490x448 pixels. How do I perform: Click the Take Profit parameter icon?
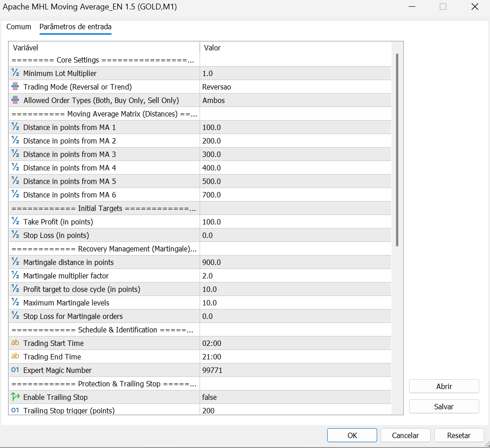click(15, 222)
